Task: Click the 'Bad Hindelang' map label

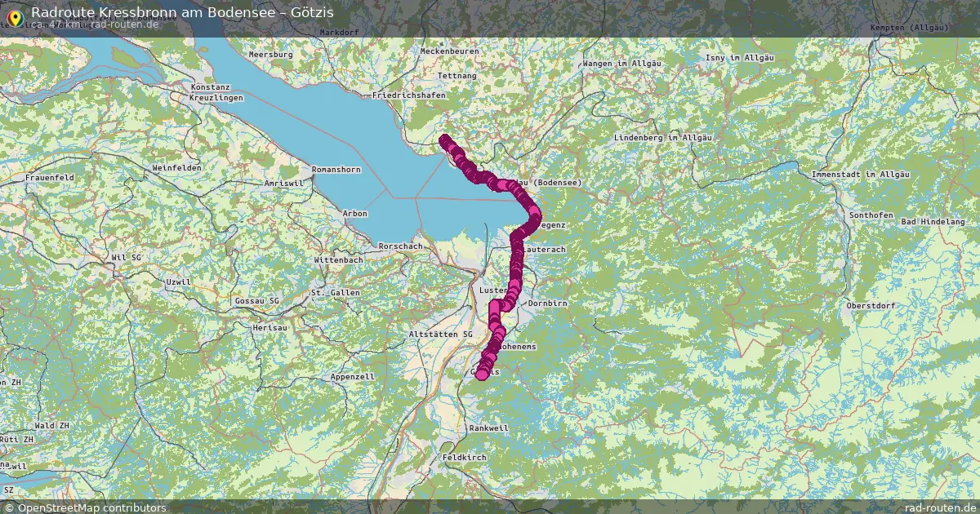Action: pyautogui.click(x=932, y=222)
